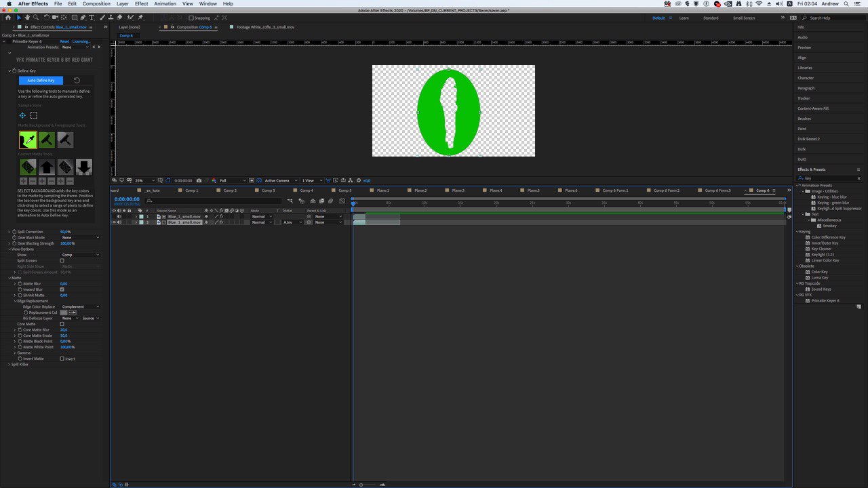Image resolution: width=868 pixels, height=488 pixels.
Task: Click timeline zoom slider at bottom
Action: (x=370, y=485)
